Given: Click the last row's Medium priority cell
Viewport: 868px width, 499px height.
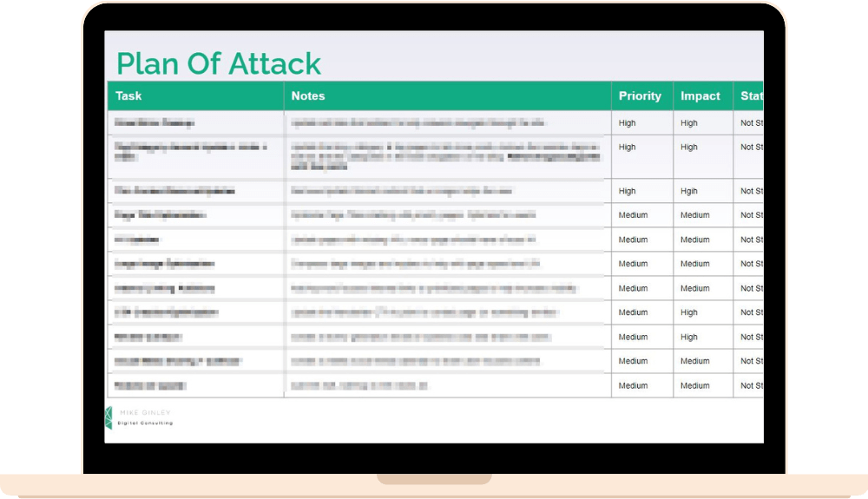Looking at the screenshot, I should coord(633,385).
